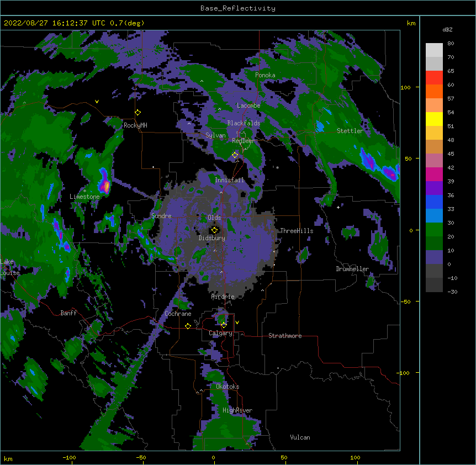The height and width of the screenshot is (465, 476).
Task: Click the Ponoka city label
Action: [265, 75]
